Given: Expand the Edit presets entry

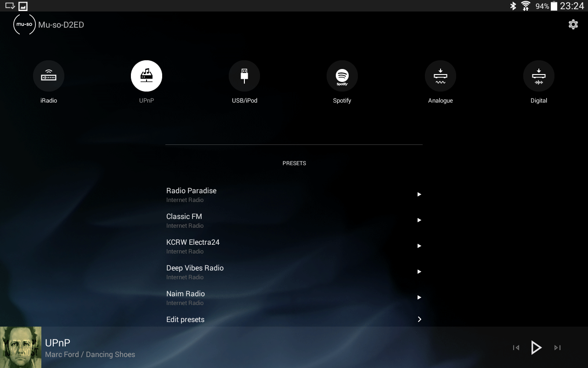Looking at the screenshot, I should tap(419, 319).
